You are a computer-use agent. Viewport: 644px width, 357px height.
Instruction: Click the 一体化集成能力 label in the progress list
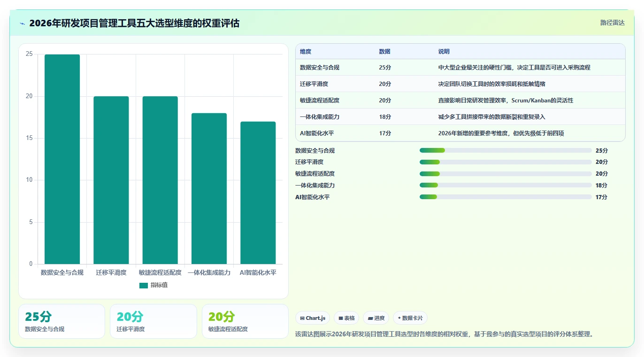[315, 185]
